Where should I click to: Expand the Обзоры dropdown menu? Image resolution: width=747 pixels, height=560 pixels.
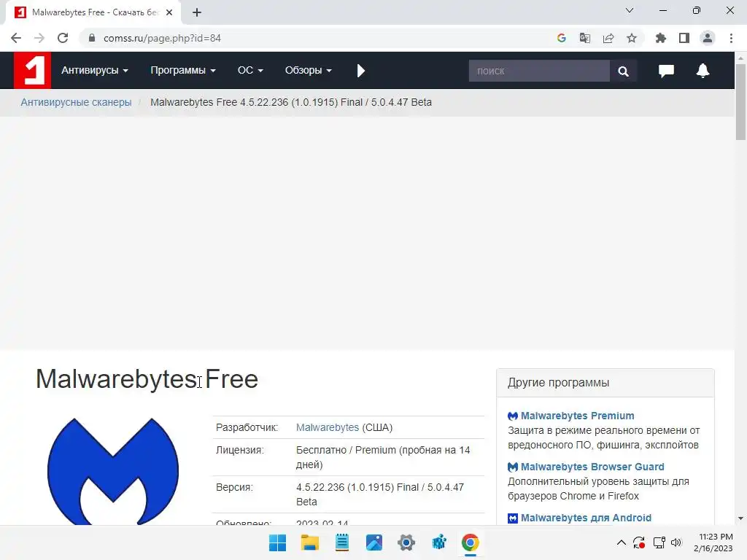(x=309, y=71)
